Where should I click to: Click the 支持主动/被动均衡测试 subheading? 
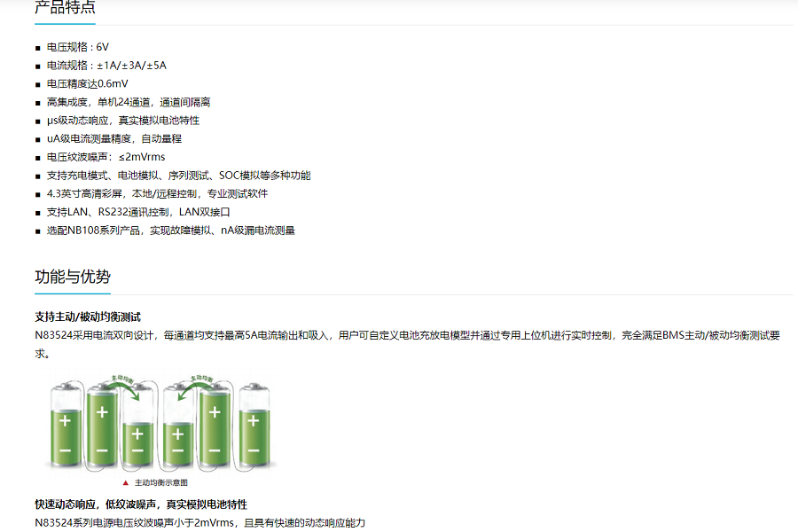88,317
